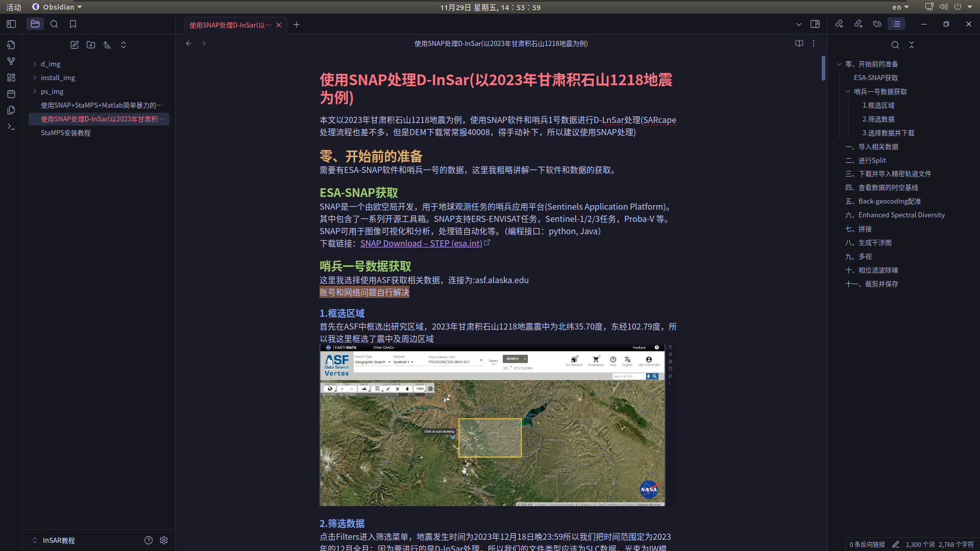
Task: Jump to 二、进行Split in outline
Action: coord(866,160)
